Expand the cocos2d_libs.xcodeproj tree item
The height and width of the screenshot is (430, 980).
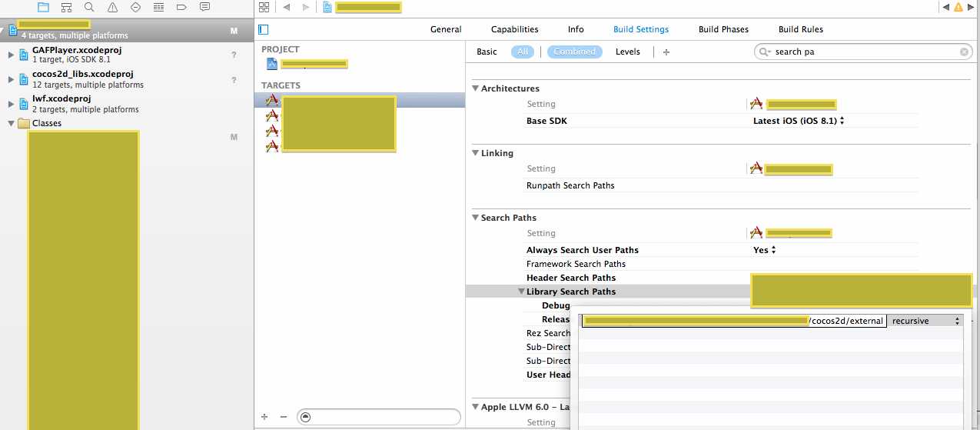click(x=11, y=79)
